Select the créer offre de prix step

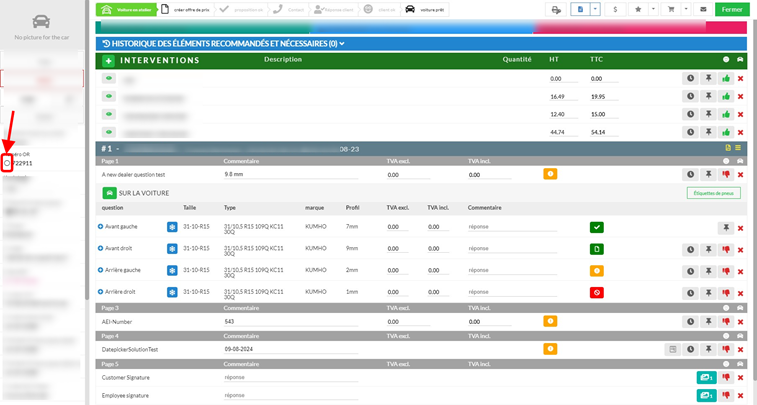pyautogui.click(x=187, y=9)
